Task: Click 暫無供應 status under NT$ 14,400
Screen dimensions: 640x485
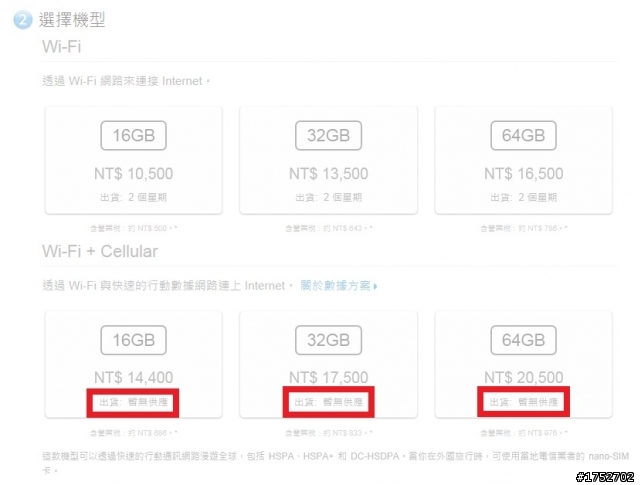Action: [x=147, y=402]
